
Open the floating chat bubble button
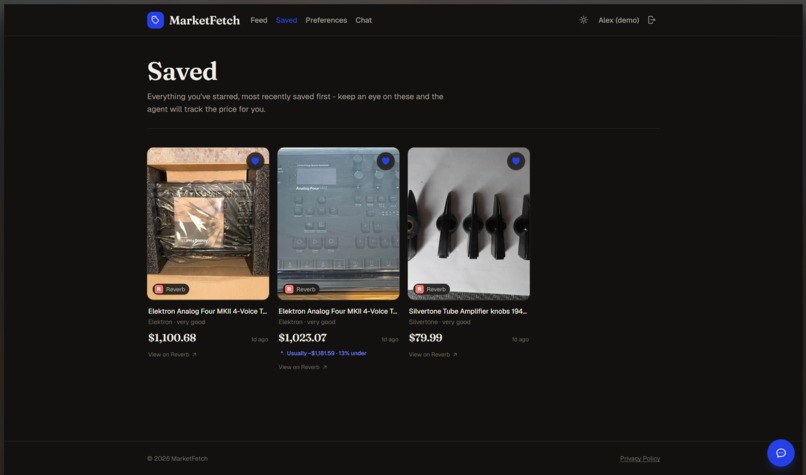pos(781,453)
